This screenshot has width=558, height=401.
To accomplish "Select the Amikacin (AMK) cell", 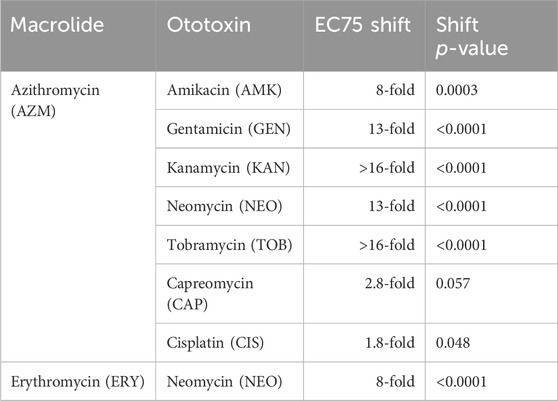I will point(224,90).
